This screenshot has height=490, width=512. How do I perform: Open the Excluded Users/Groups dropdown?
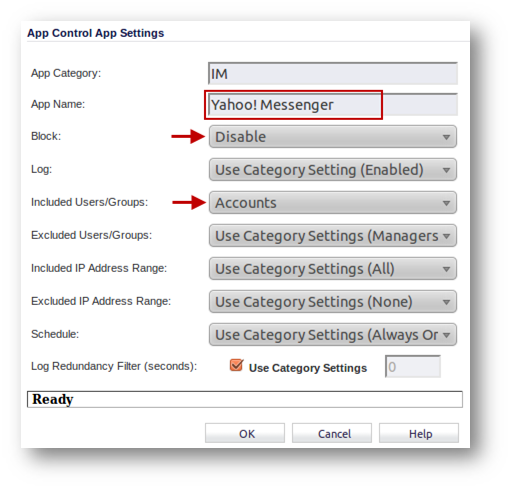333,236
